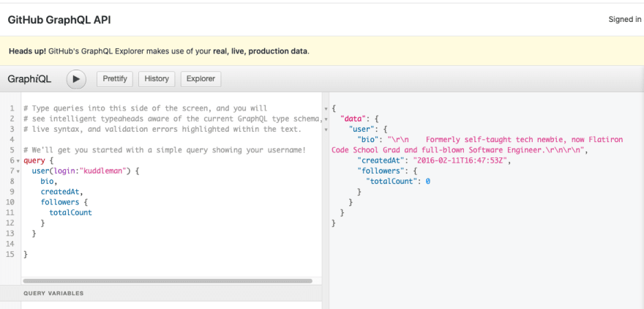Run the query with the play button
This screenshot has width=644, height=309.
76,79
